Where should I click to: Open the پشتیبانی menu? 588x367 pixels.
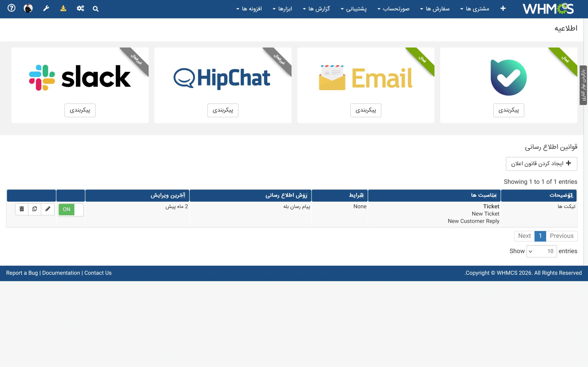coord(353,9)
